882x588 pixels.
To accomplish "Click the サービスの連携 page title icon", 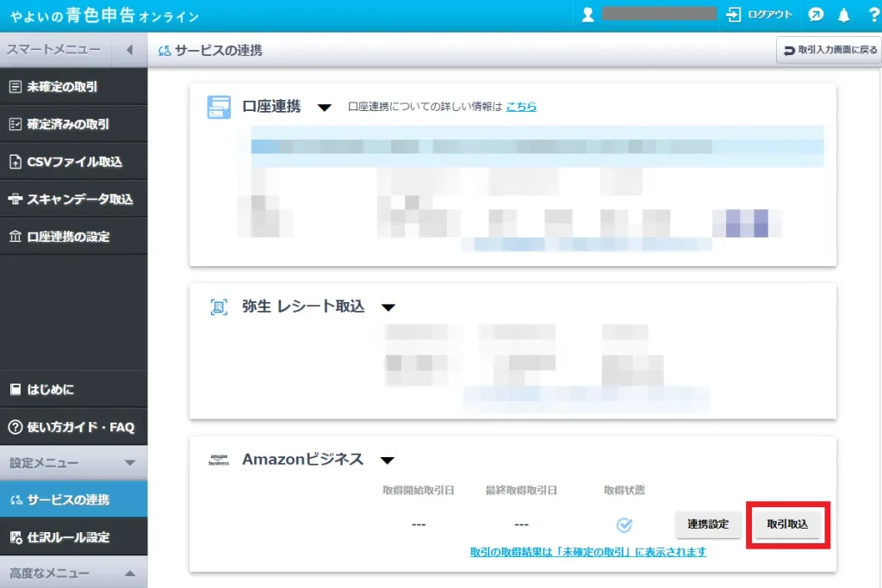I will (165, 51).
